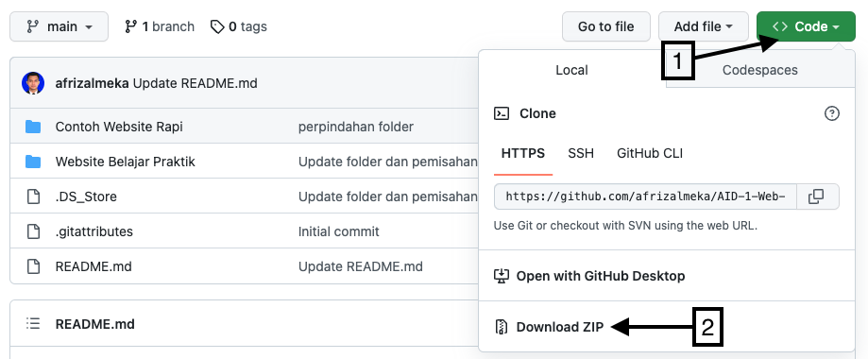Screen dimensions: 868x359
Task: Click the repository clone URL field
Action: click(645, 197)
